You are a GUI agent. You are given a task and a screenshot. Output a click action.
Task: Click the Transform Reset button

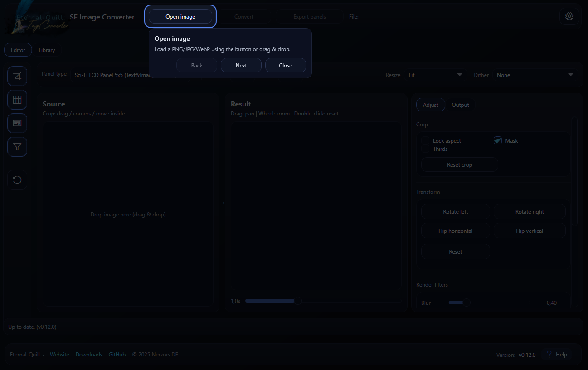pos(456,252)
